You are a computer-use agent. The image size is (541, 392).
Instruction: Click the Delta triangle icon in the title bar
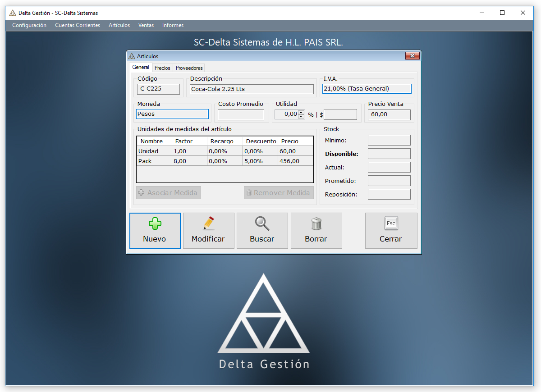tap(13, 13)
